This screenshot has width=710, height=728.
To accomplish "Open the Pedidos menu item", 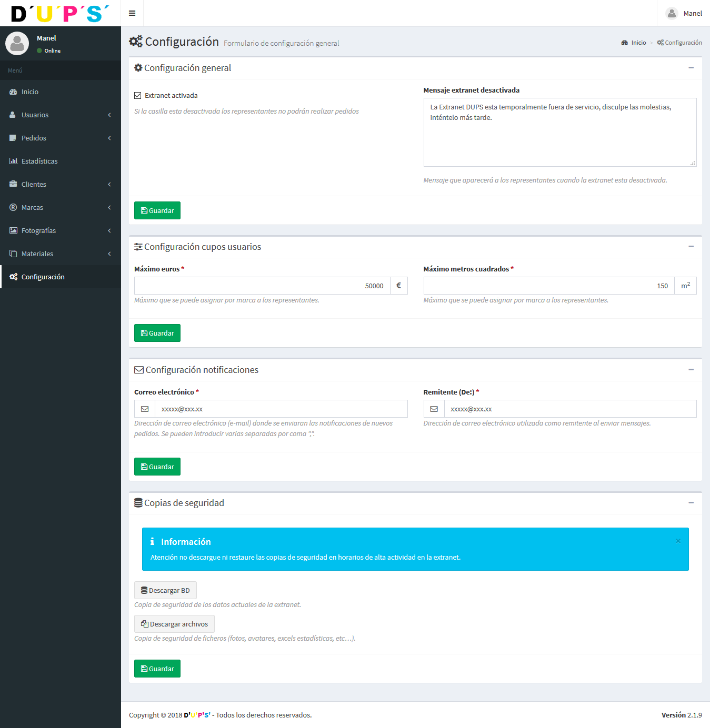I will click(61, 138).
